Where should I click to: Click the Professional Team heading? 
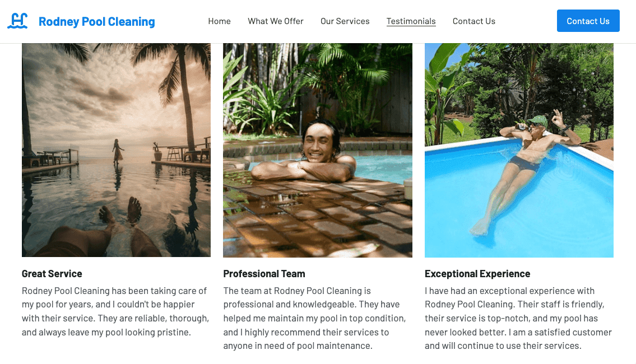tap(264, 273)
